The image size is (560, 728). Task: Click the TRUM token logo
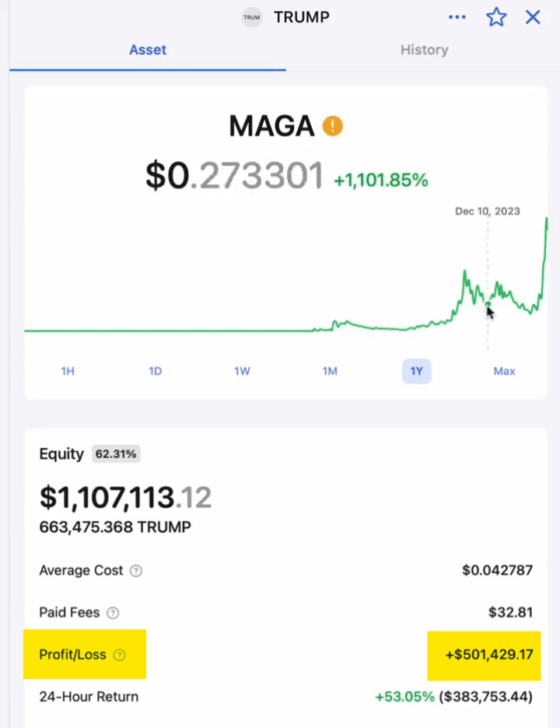pyautogui.click(x=252, y=17)
